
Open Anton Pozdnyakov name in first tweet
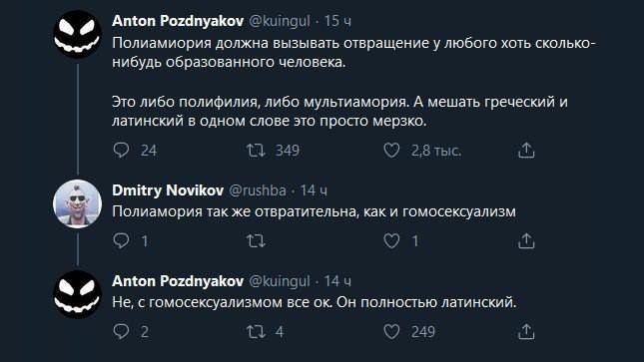(x=178, y=21)
